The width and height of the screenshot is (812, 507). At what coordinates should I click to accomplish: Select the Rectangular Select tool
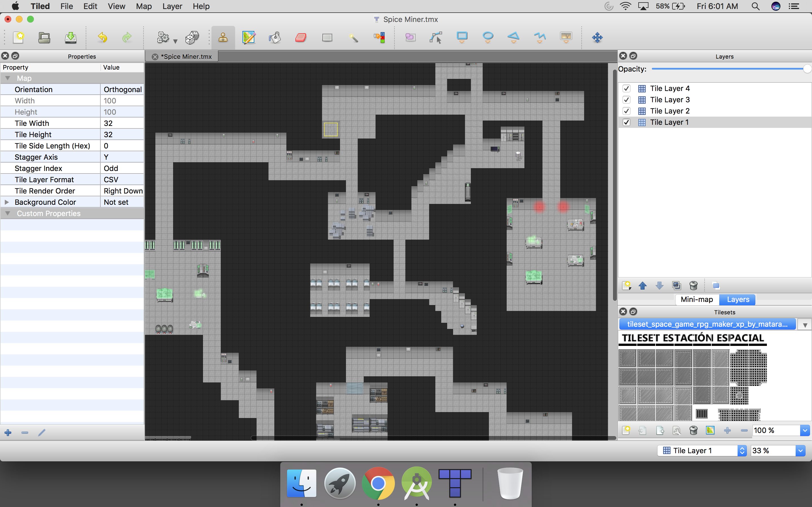[x=327, y=37]
